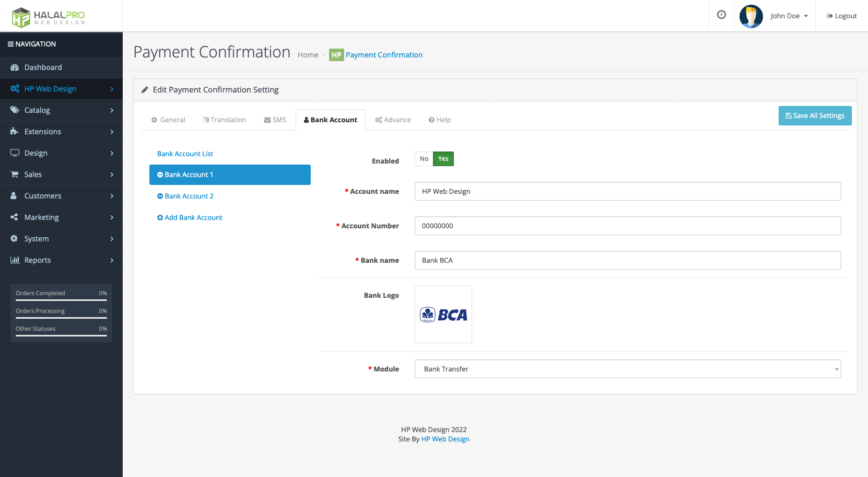The height and width of the screenshot is (477, 868).
Task: Expand the System menu chevron
Action: (x=112, y=239)
